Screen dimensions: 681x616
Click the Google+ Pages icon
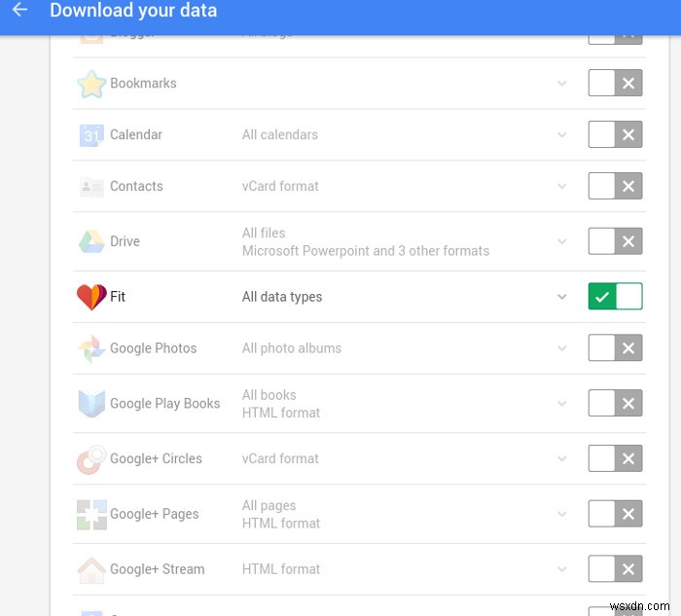point(91,515)
